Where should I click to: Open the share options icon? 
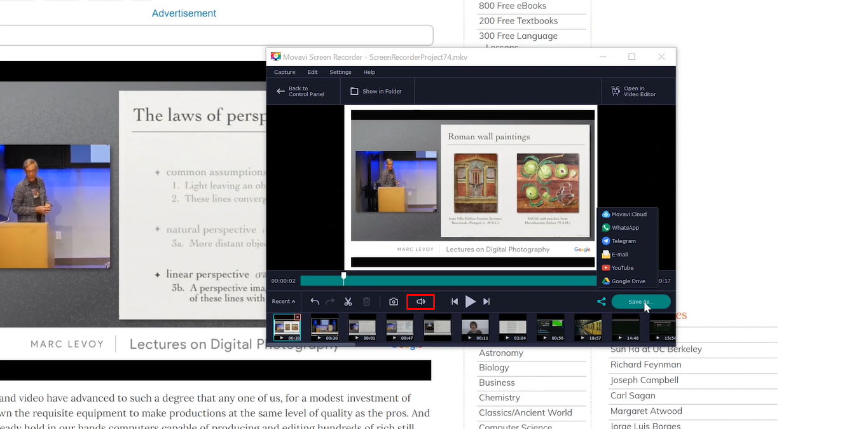click(x=601, y=301)
